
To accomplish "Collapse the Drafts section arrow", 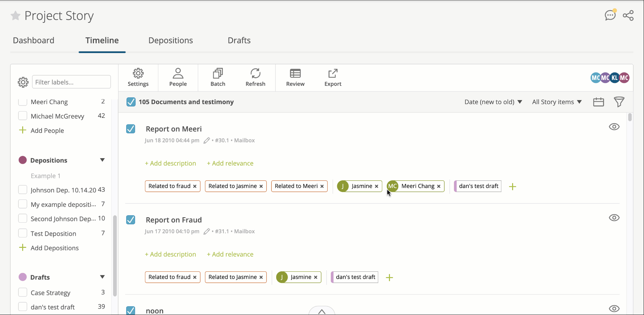I will [x=102, y=277].
